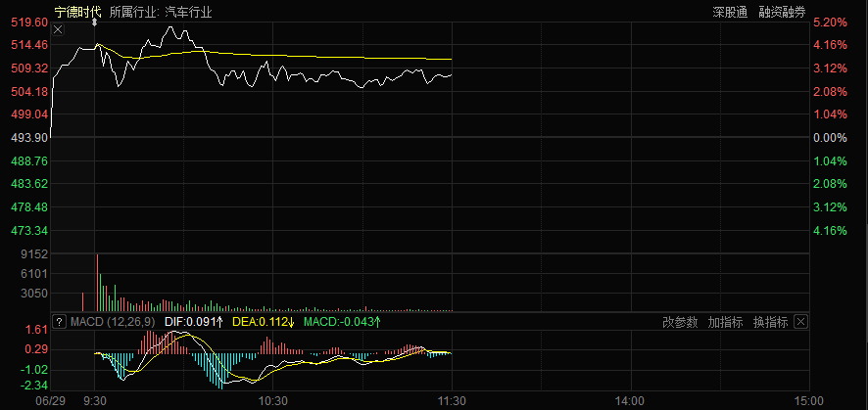Open MACD help question mark icon
This screenshot has height=410, width=868.
coord(59,322)
